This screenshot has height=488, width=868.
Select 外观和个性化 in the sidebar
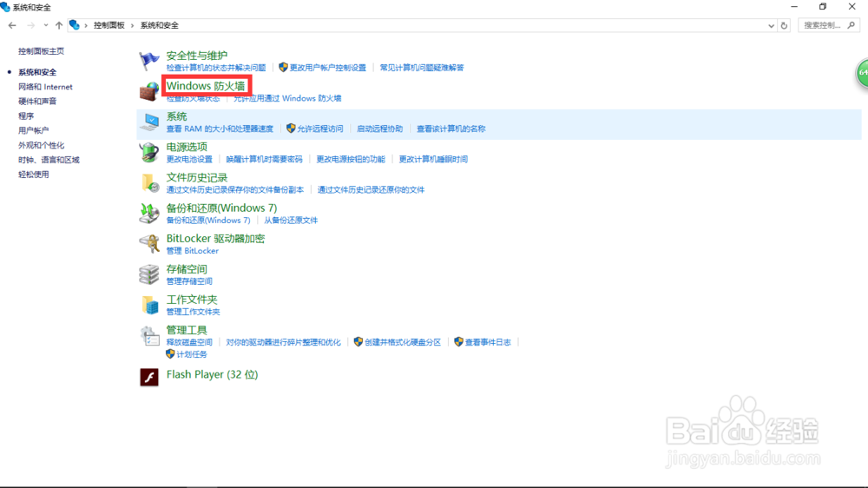click(41, 145)
